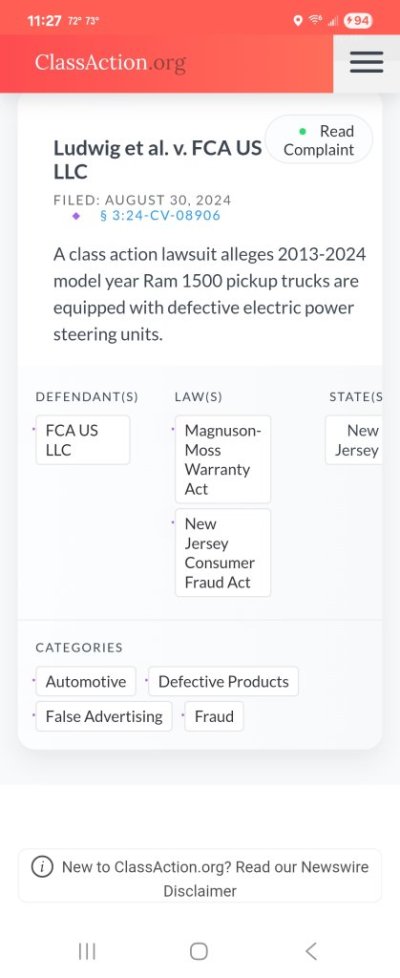Select the New Jersey state tag

(354, 440)
